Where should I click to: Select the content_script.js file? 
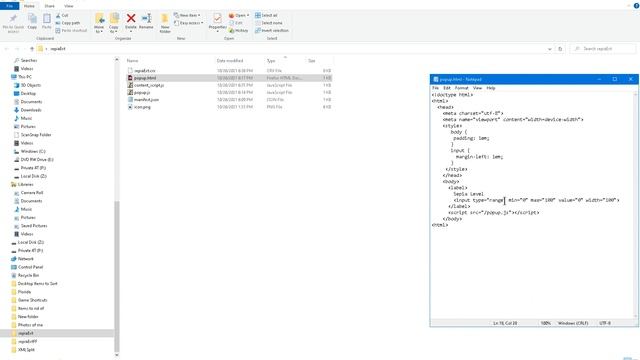tap(149, 85)
